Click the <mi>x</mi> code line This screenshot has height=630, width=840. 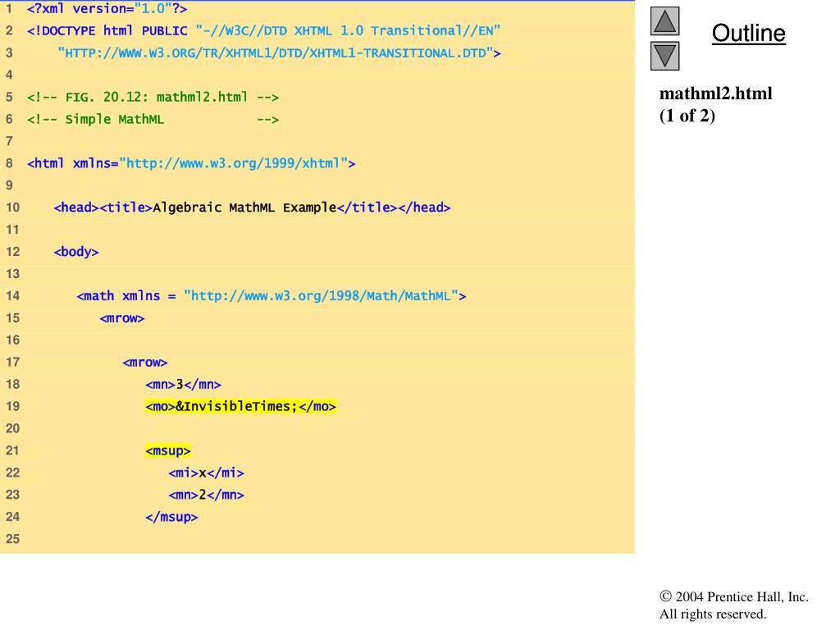[206, 473]
